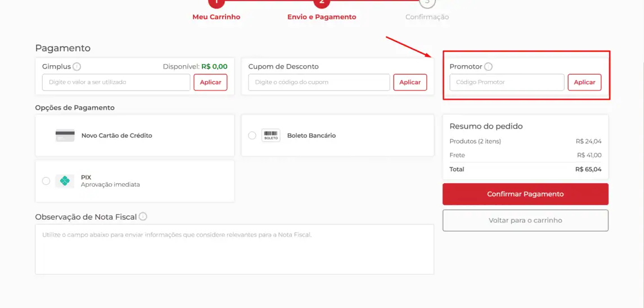Open the Gimplus info icon

(77, 66)
